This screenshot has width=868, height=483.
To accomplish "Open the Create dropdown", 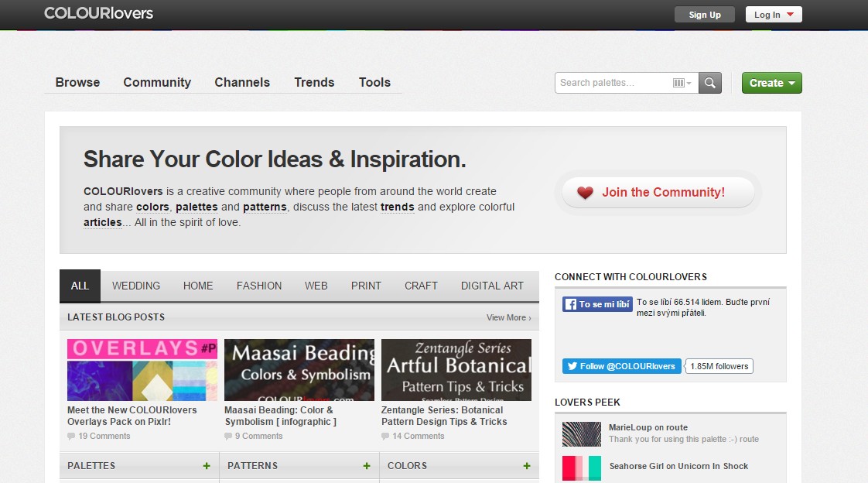I will [771, 82].
